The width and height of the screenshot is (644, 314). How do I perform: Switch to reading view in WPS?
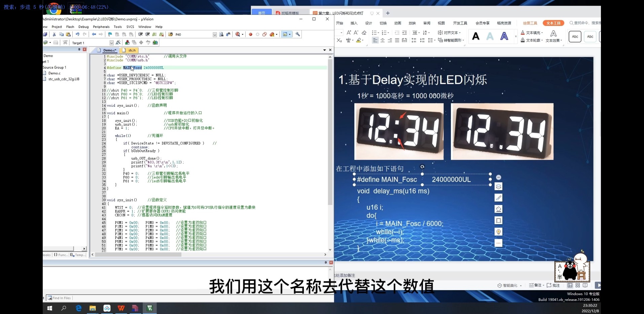pos(585,285)
